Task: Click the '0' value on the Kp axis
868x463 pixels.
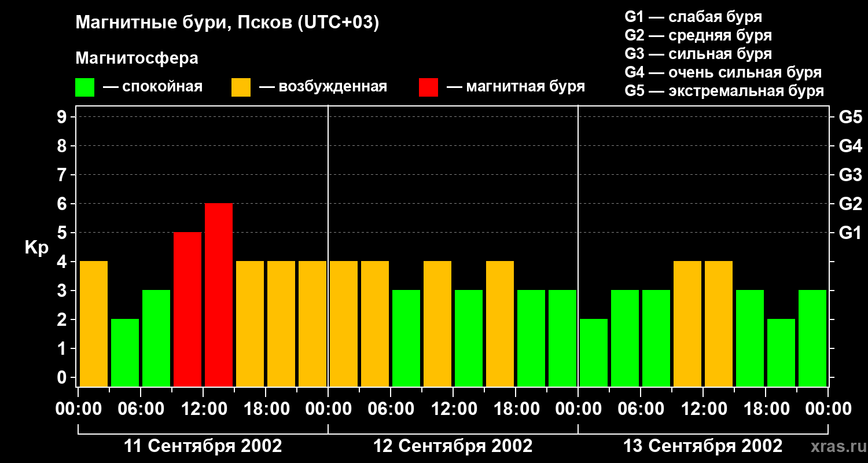Action: (62, 377)
